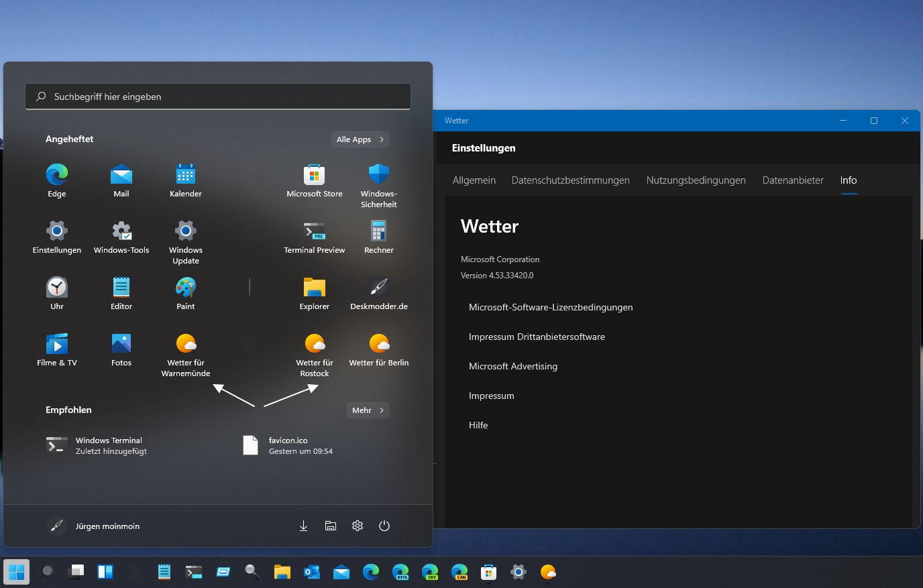Image resolution: width=923 pixels, height=588 pixels.
Task: Open the pinned Fotos app
Action: point(121,350)
